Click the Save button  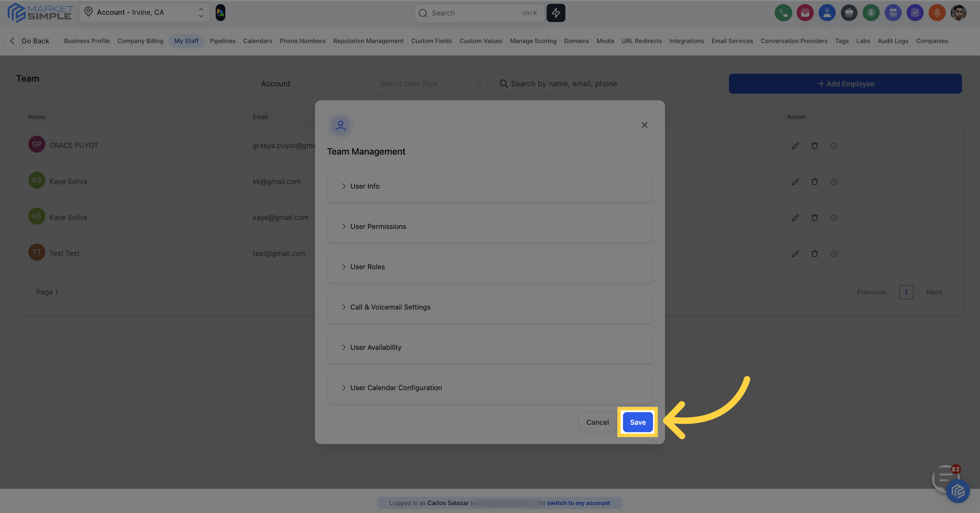tap(638, 422)
